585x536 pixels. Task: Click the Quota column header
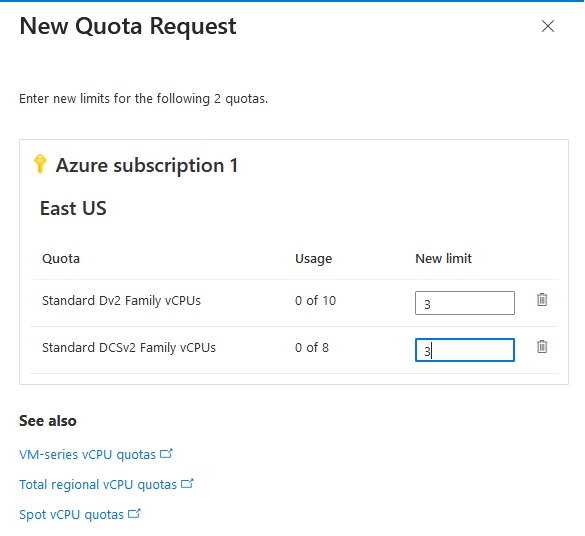pos(61,258)
